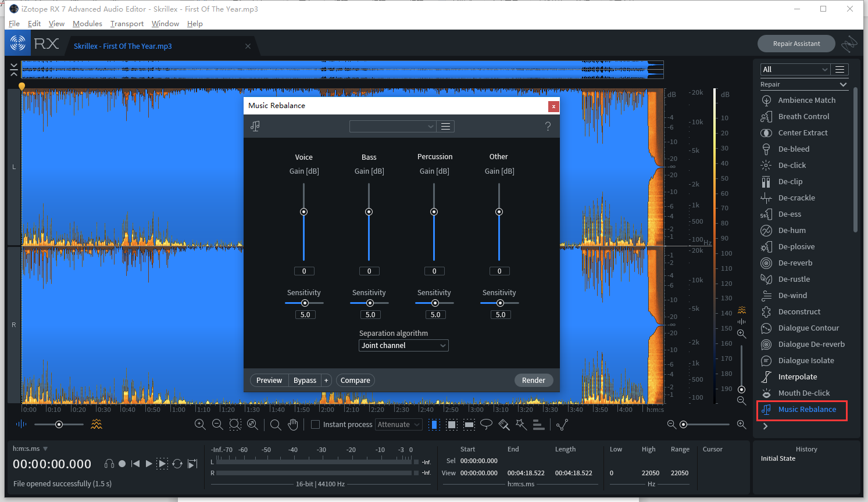The width and height of the screenshot is (868, 502).
Task: Toggle loop playback
Action: [177, 464]
